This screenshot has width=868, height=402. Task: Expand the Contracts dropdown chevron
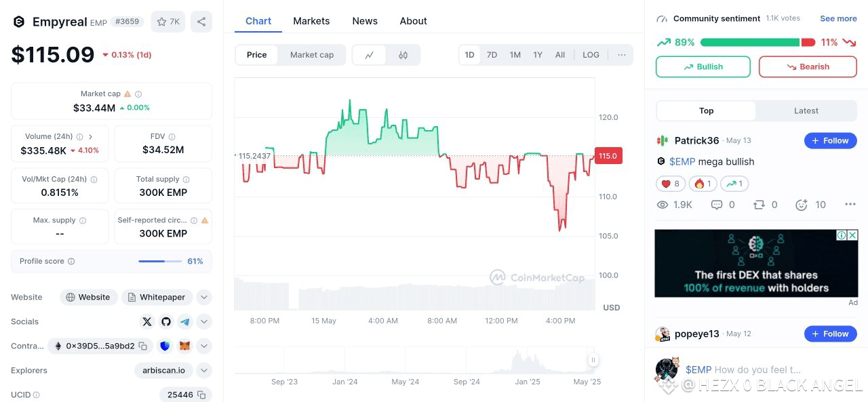[x=204, y=346]
